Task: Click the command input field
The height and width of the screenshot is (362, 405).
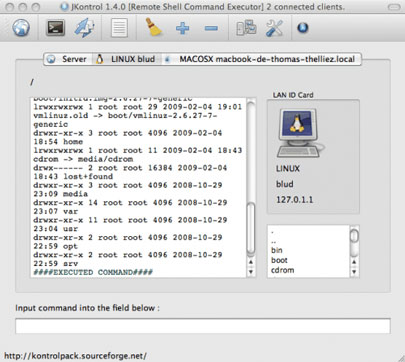Action: 203,326
